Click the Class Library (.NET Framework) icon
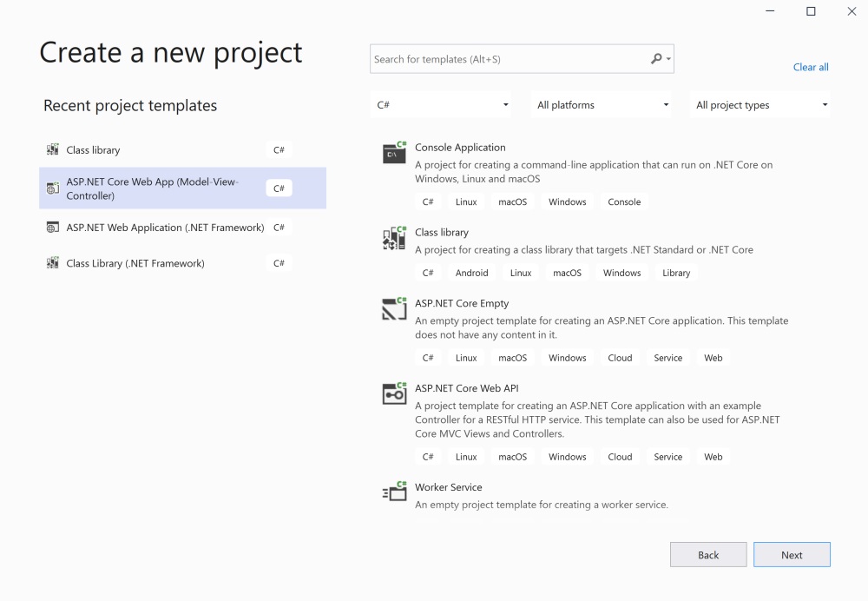 coord(53,262)
